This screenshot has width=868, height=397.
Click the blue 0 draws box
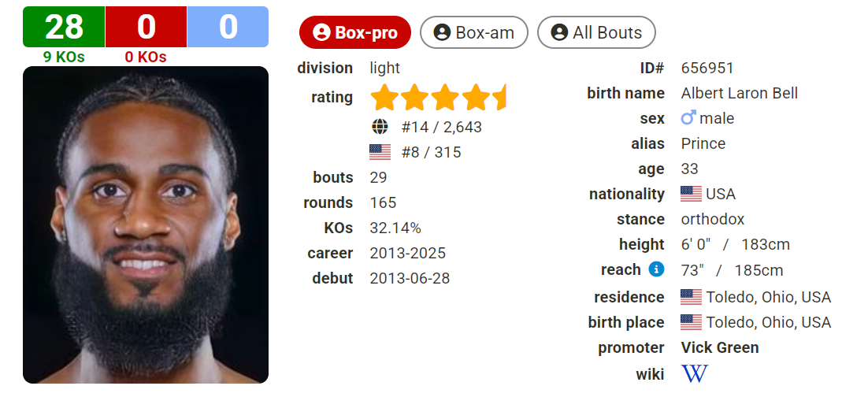point(228,27)
